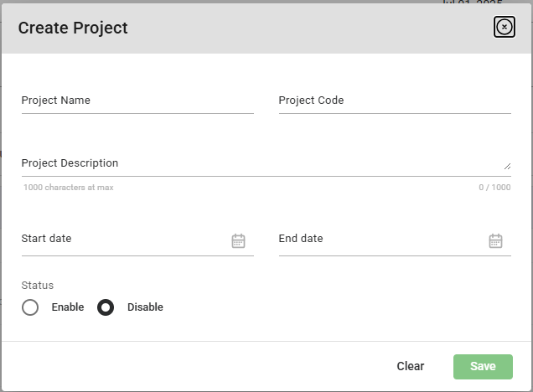Click the Disable label text

(x=145, y=307)
